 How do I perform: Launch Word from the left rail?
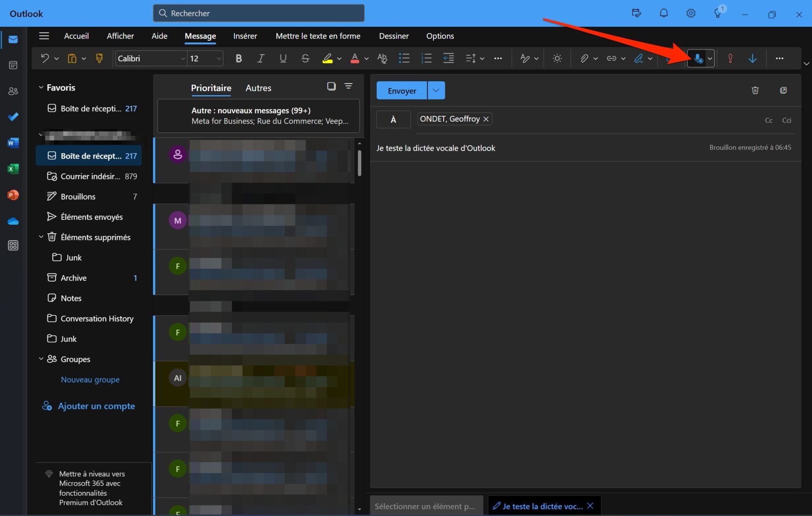point(13,143)
